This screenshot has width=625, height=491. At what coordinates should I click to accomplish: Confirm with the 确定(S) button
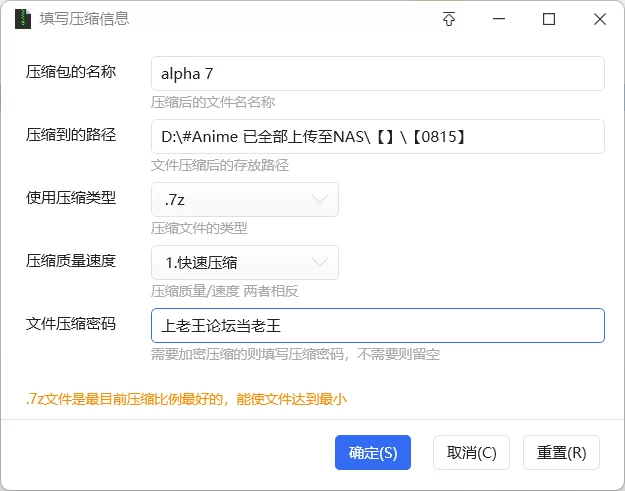click(373, 452)
